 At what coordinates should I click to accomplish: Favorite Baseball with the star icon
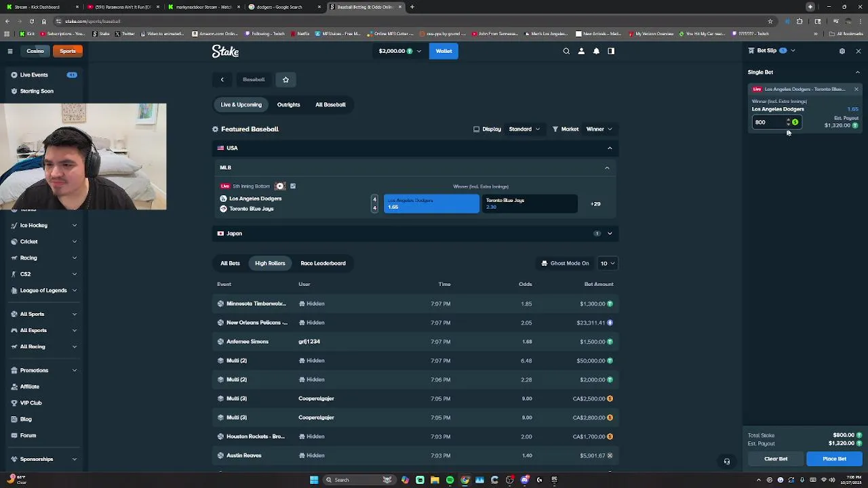pos(285,79)
